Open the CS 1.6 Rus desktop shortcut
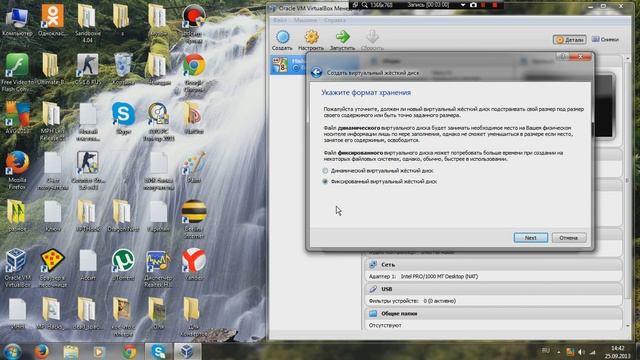Image resolution: width=640 pixels, height=360 pixels. (x=87, y=69)
